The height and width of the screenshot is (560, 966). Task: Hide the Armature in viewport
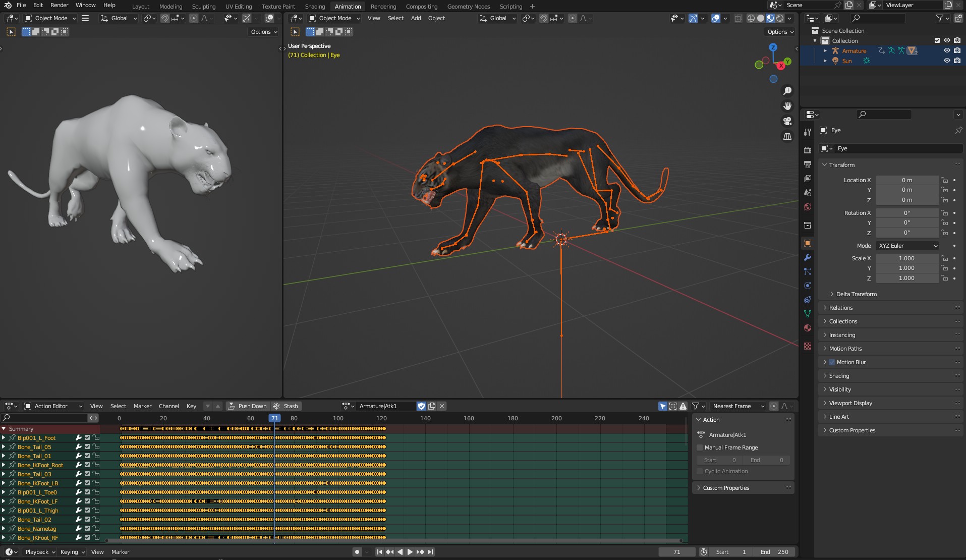[947, 50]
